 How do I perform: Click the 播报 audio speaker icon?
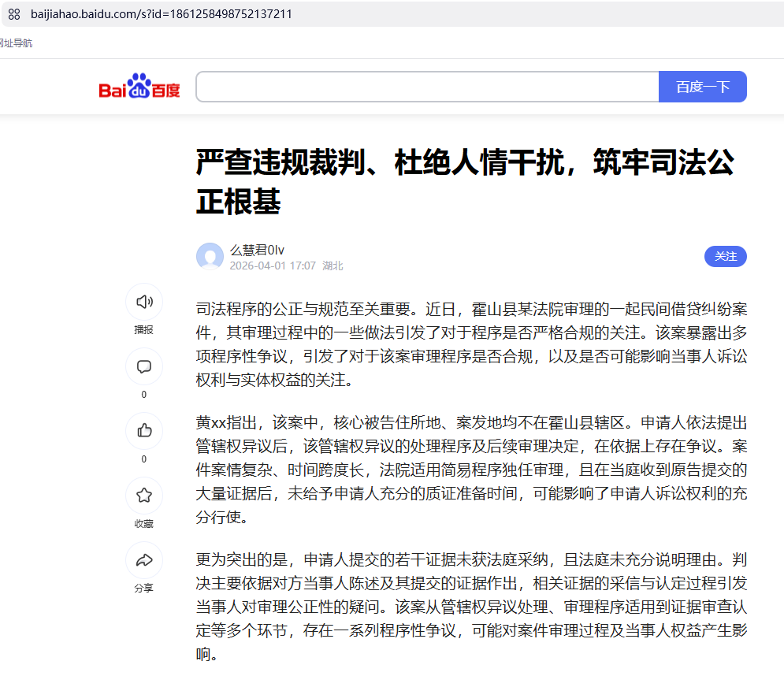[x=143, y=302]
